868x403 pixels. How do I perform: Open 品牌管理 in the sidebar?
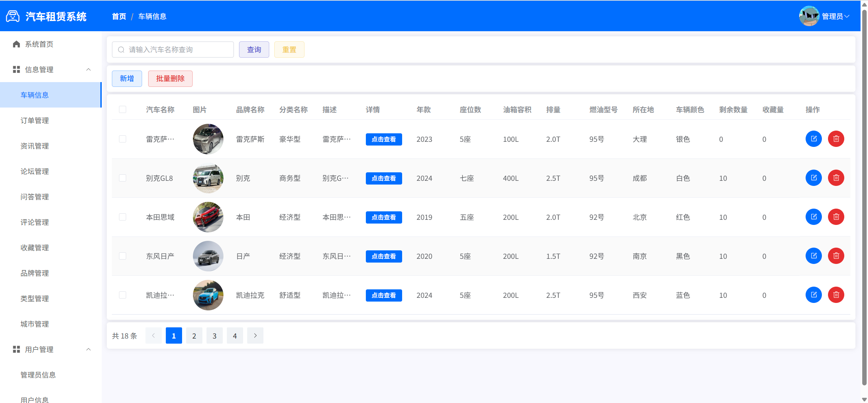point(35,273)
